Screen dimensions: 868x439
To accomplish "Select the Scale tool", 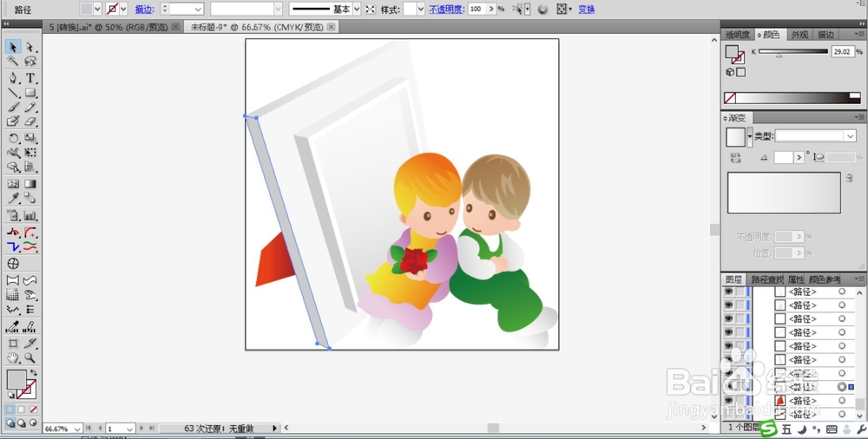I will point(30,139).
